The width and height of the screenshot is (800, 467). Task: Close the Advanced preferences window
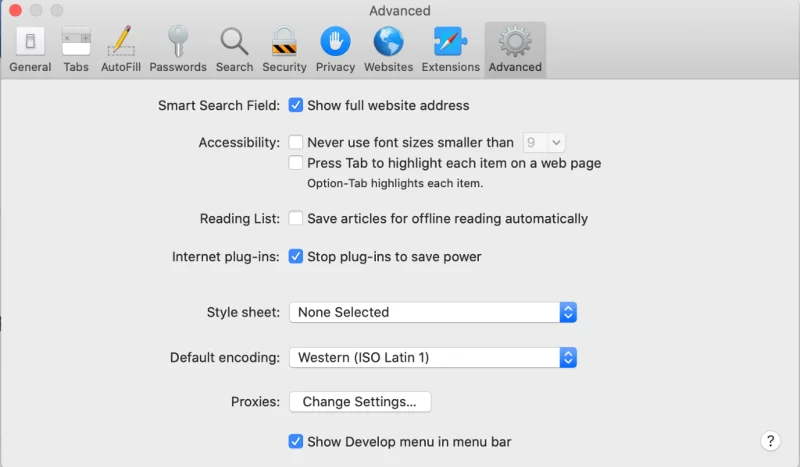coord(15,10)
